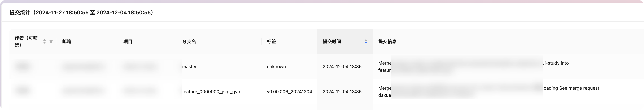Select the feature_0000000_jsqr_gyc branch cell
This screenshot has width=644, height=110.
pos(211,92)
